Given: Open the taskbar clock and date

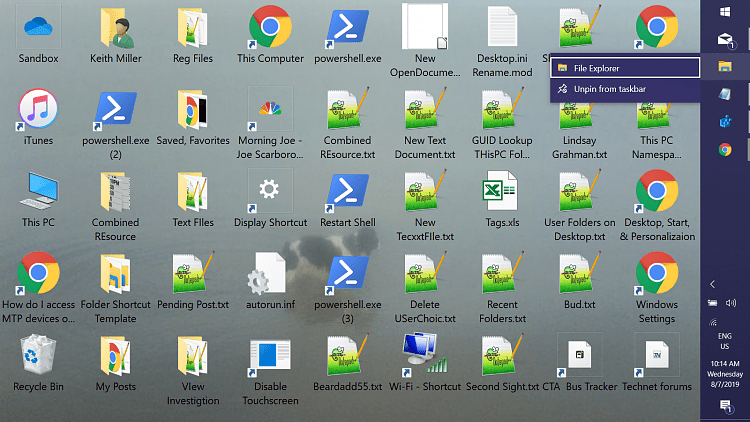Looking at the screenshot, I should pos(726,374).
